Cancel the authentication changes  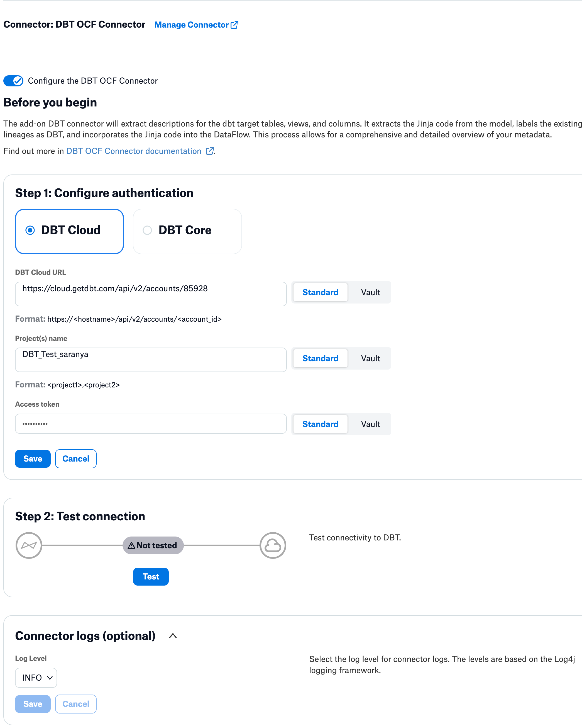pos(76,458)
